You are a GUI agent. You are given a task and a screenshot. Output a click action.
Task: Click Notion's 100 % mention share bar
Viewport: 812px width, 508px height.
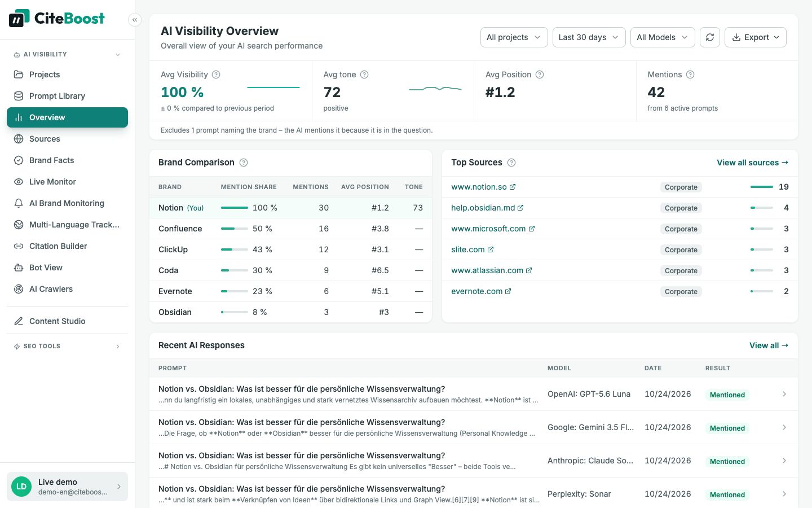[x=235, y=208]
